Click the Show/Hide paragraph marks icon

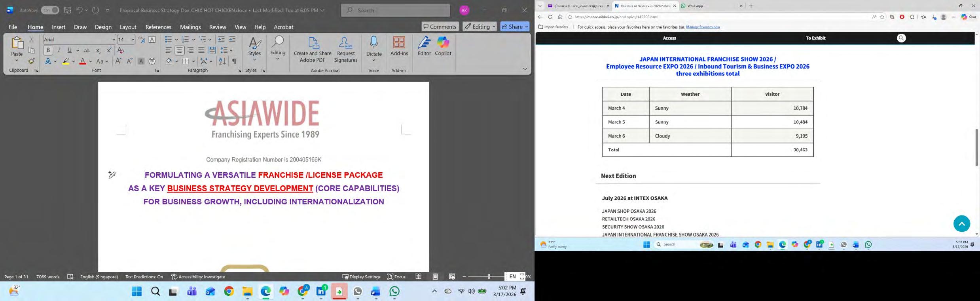coord(234,61)
